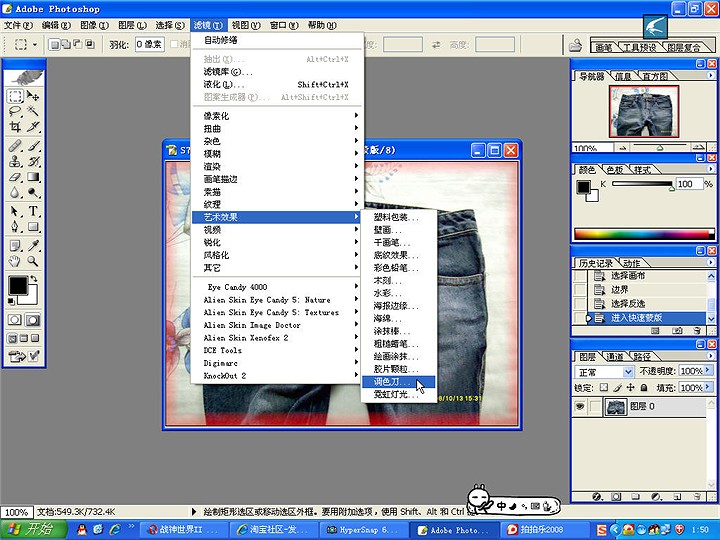This screenshot has width=720, height=540.
Task: Swap foreground and background colors icon
Action: 33,279
